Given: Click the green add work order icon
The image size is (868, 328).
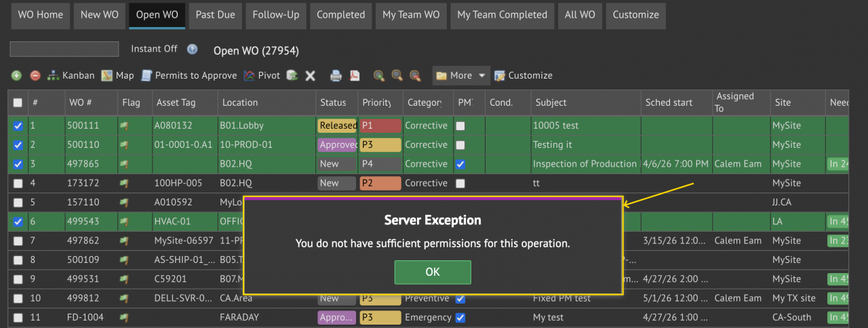Looking at the screenshot, I should [x=16, y=76].
